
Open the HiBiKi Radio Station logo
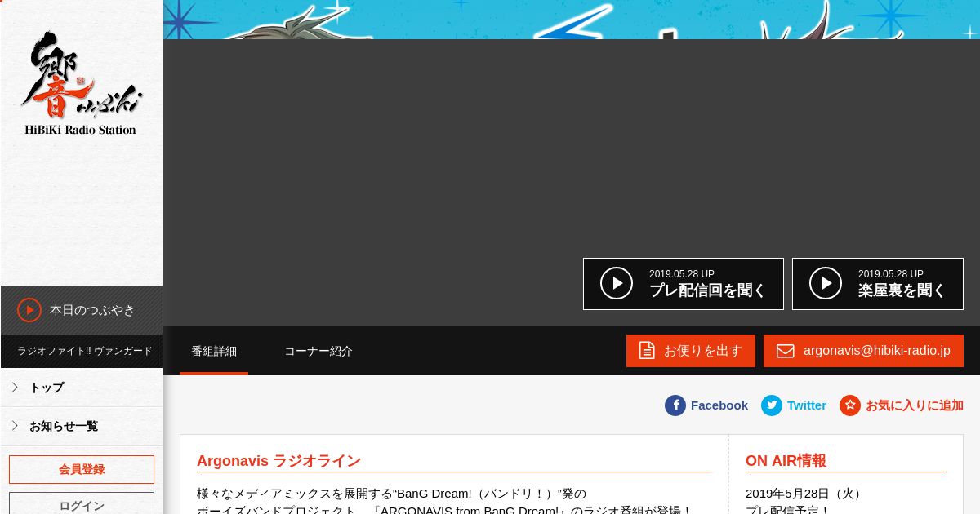[81, 83]
